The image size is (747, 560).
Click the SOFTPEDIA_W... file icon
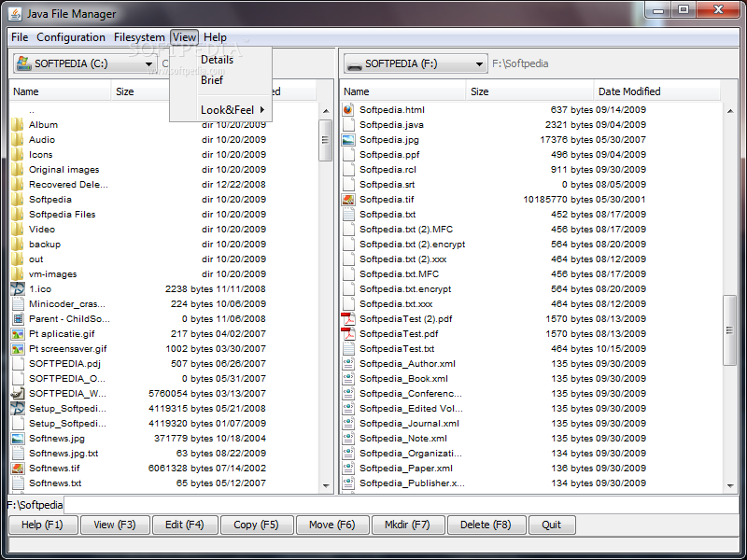(18, 394)
